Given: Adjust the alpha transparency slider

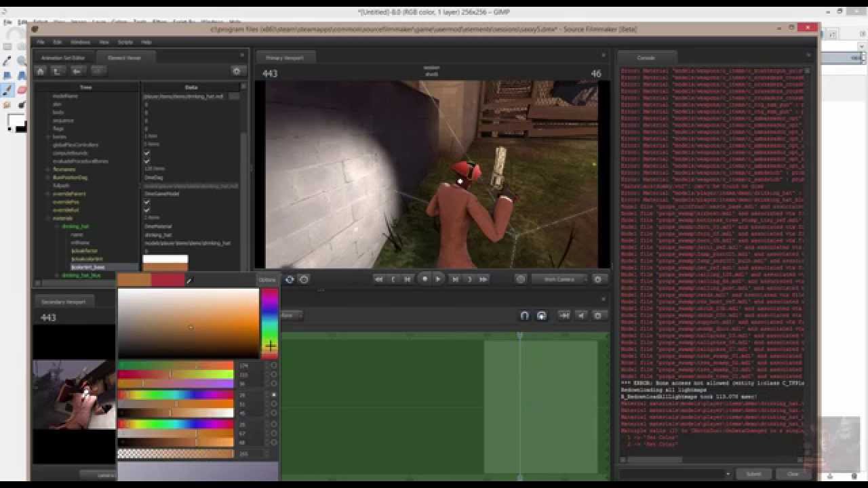Looking at the screenshot, I should pyautogui.click(x=176, y=454).
